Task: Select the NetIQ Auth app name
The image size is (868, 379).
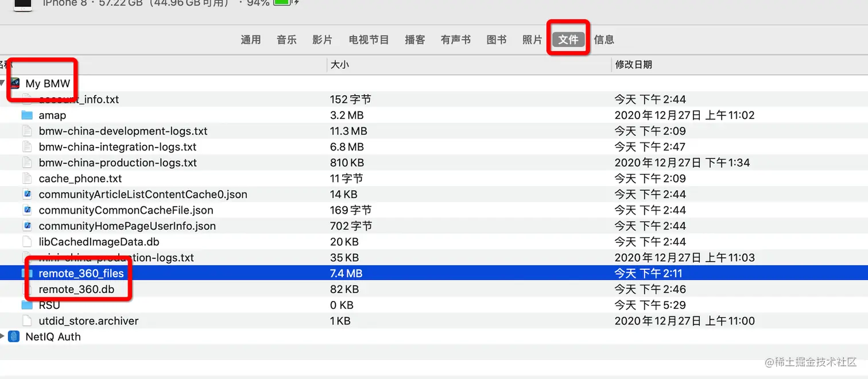Action: [x=53, y=337]
